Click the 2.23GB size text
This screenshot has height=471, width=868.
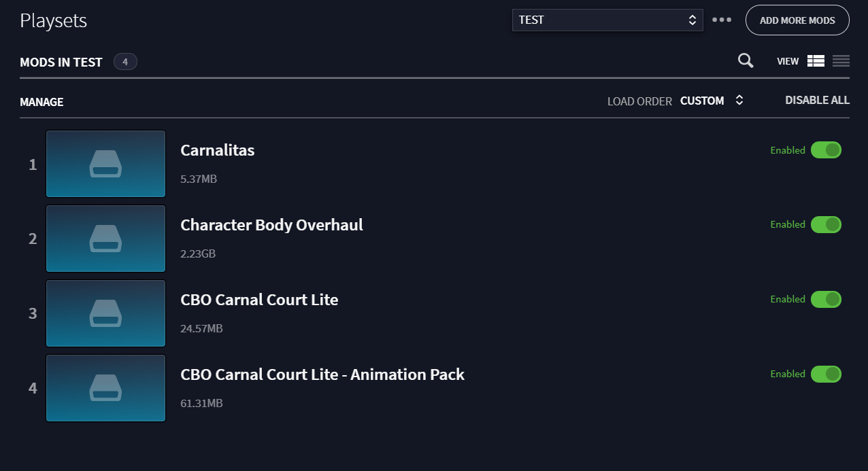[198, 254]
